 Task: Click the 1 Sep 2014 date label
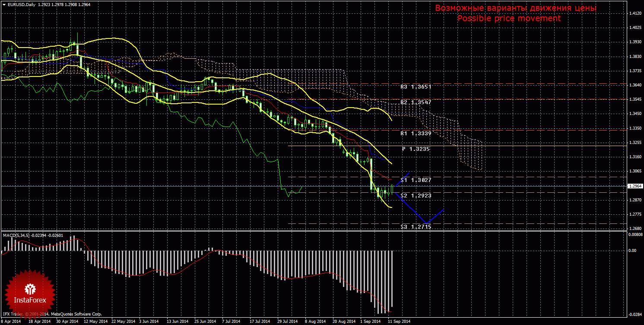click(x=370, y=322)
